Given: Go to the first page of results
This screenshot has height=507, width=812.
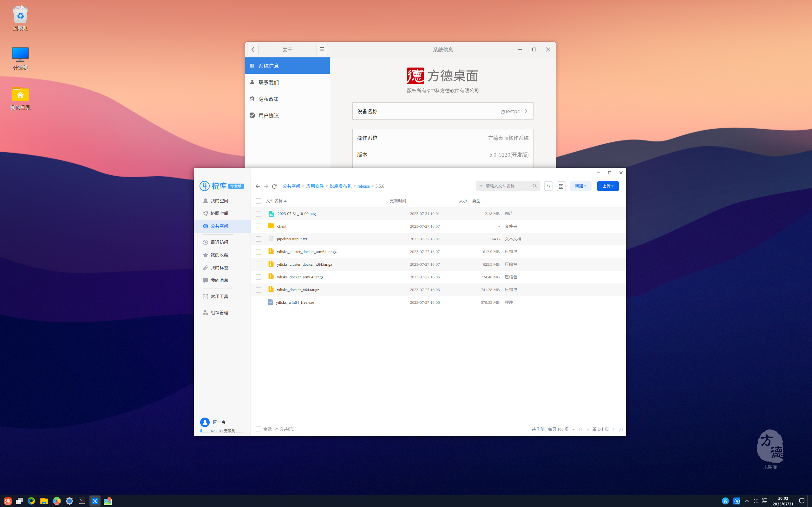Looking at the screenshot, I should (580, 429).
